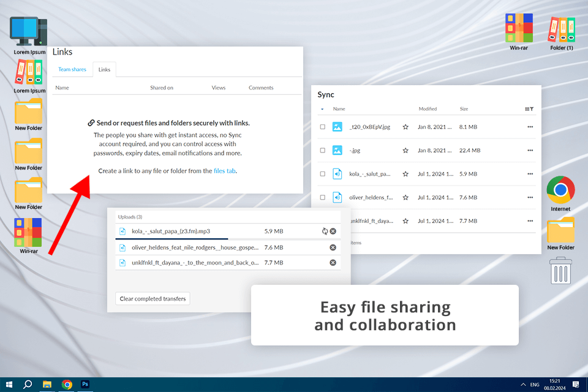
Task: Sort Sync list by Modified column
Action: coord(428,109)
